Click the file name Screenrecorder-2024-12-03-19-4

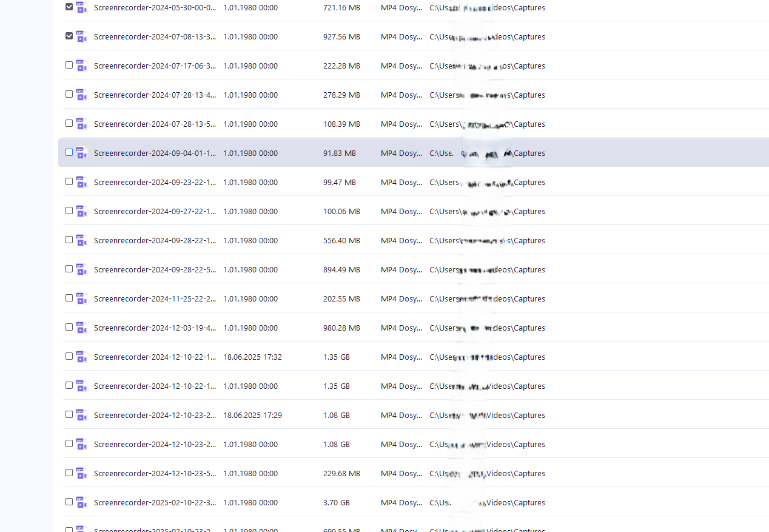click(x=155, y=328)
